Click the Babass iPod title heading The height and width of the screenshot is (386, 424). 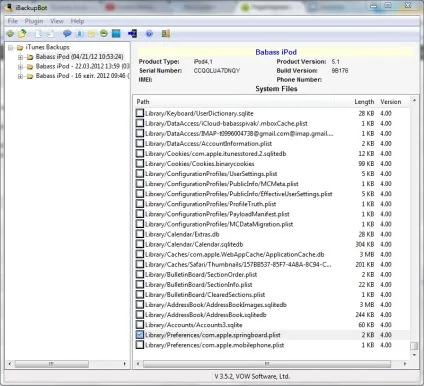coord(276,52)
